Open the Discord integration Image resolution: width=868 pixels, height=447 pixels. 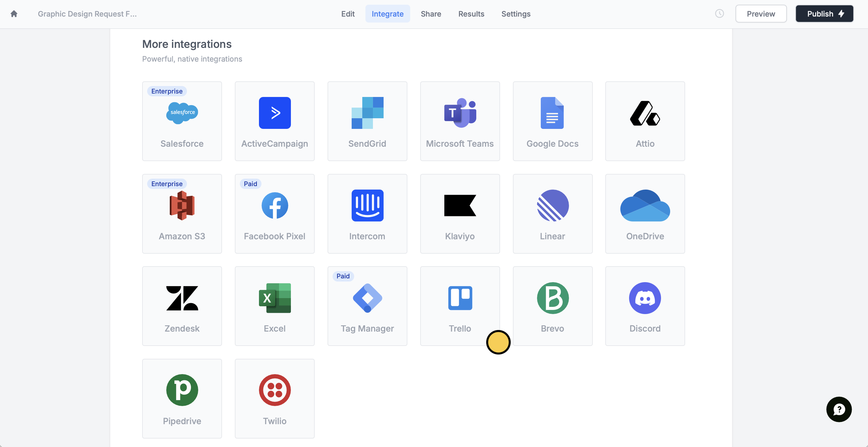point(645,306)
